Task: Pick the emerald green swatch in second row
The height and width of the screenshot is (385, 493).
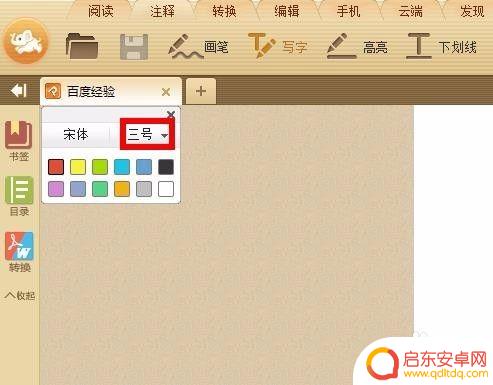Action: (100, 189)
